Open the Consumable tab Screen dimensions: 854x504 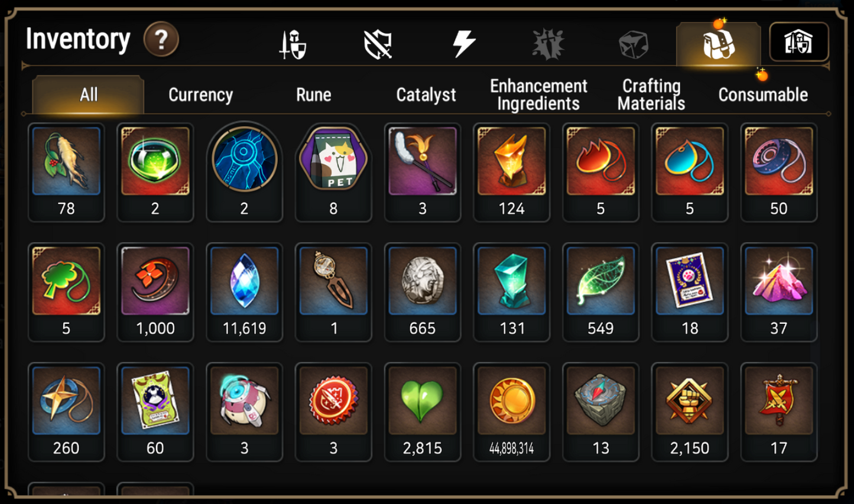click(763, 95)
